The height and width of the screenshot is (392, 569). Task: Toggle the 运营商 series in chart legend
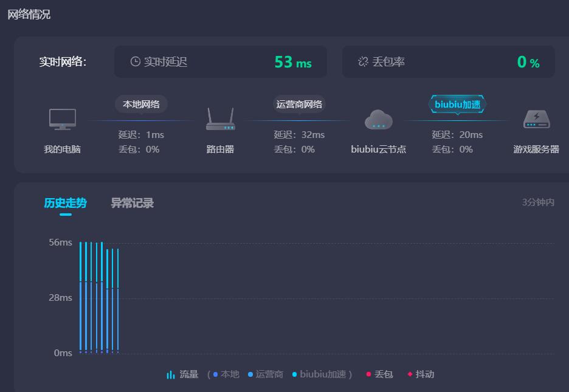pyautogui.click(x=266, y=374)
